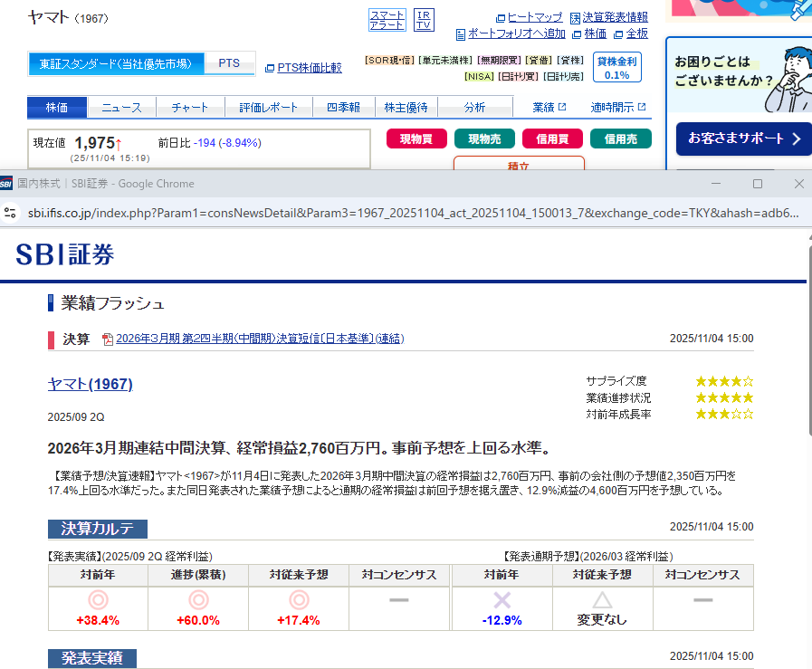Open the ヤマト(1967) company link
Image resolution: width=812 pixels, height=669 pixels.
90,385
